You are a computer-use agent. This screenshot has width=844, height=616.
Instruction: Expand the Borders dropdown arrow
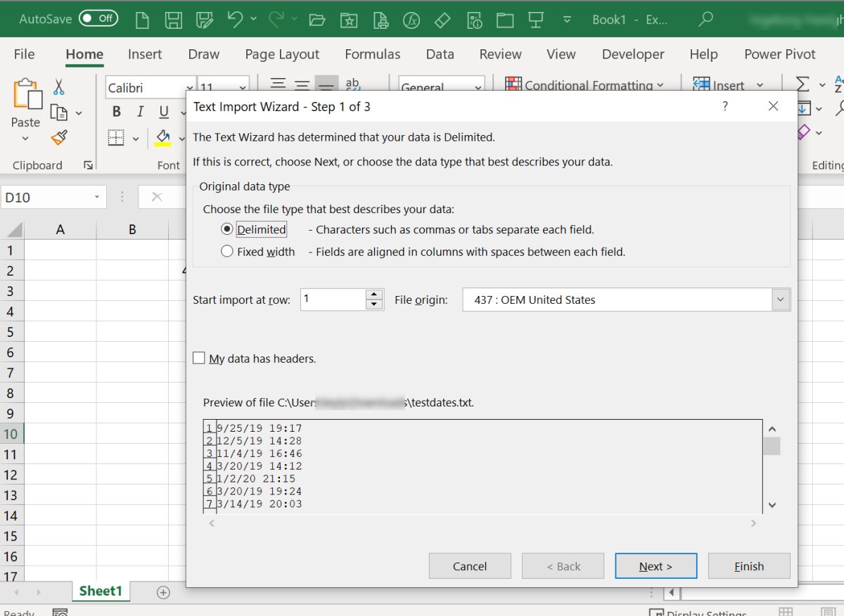135,139
